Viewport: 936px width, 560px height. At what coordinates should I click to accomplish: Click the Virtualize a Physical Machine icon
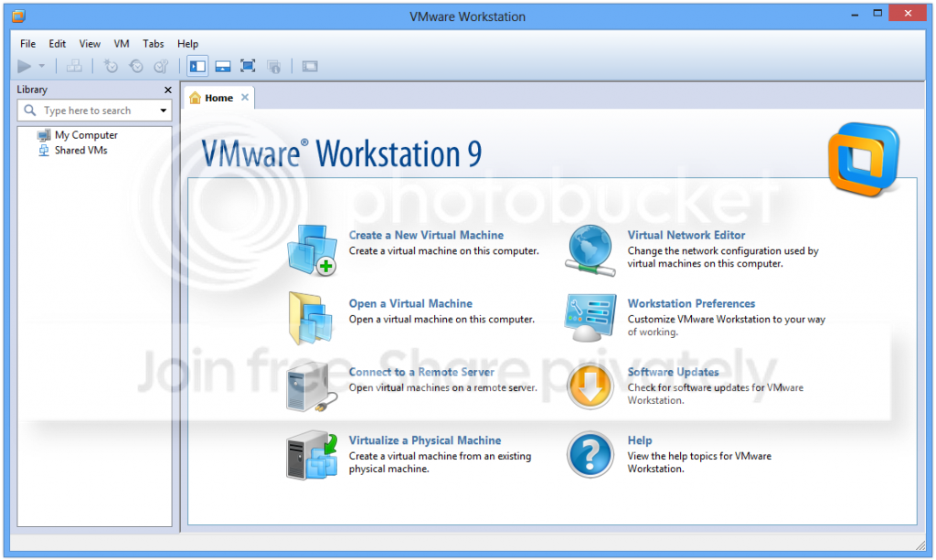[312, 456]
